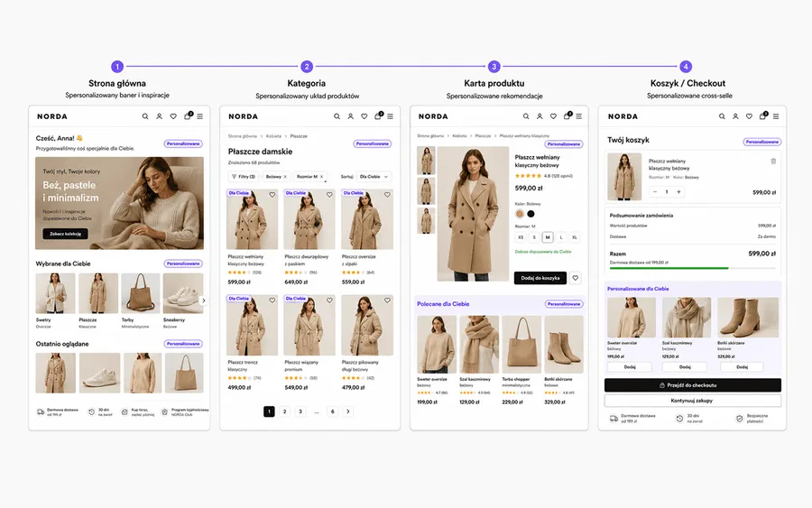Go to pagination page 2
This screenshot has height=508, width=812.
tap(284, 411)
